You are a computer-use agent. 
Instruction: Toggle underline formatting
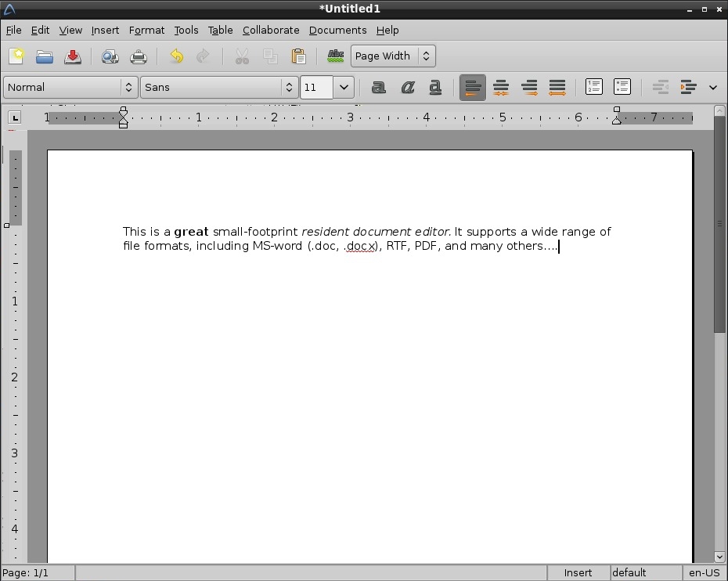click(x=435, y=87)
